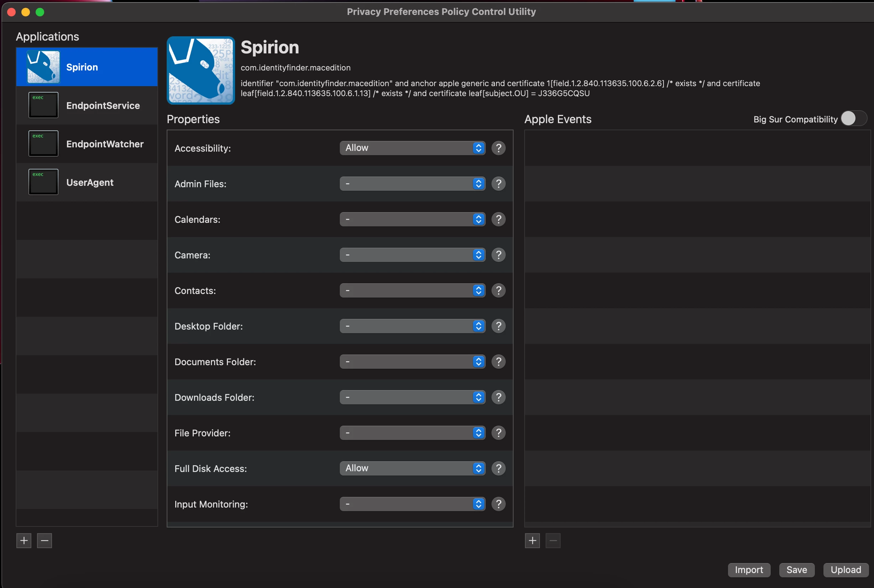The image size is (874, 588).
Task: Click the Save button
Action: coord(797,570)
